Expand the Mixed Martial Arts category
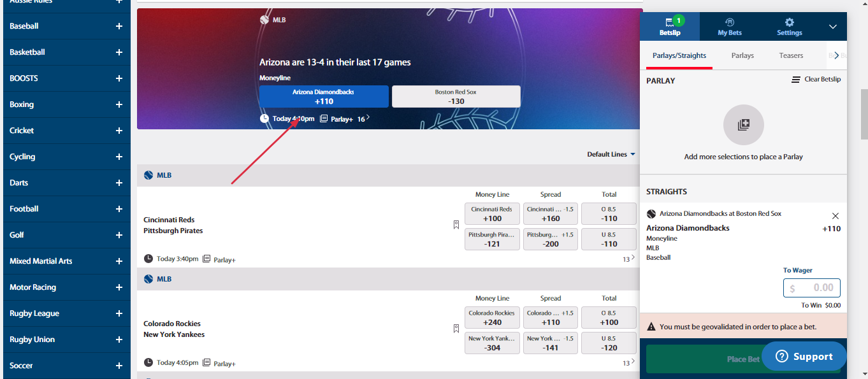Image resolution: width=868 pixels, height=379 pixels. (x=119, y=261)
